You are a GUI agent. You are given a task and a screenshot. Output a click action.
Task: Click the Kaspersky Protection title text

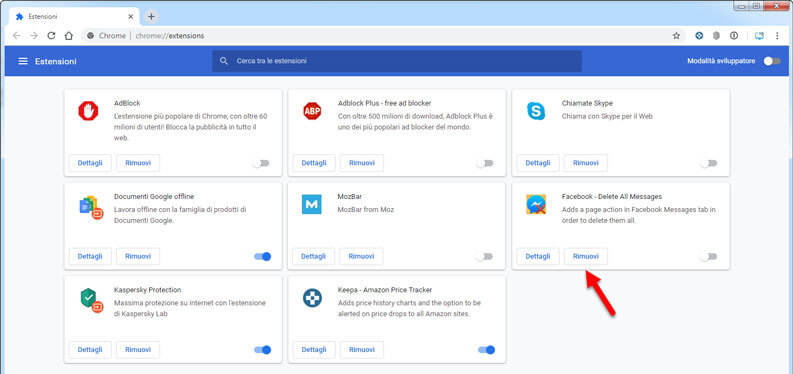[x=147, y=290]
